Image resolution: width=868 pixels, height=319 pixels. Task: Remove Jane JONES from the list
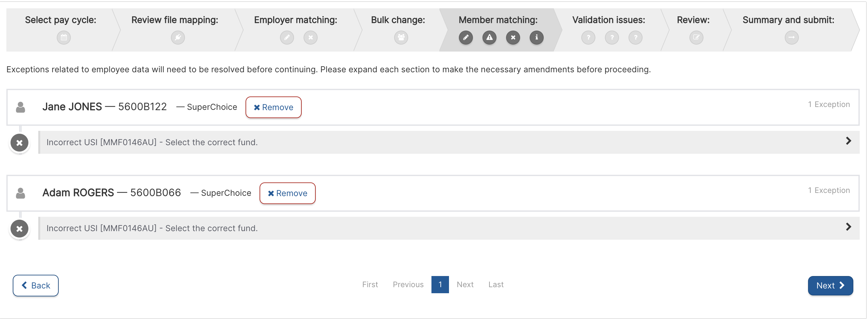pyautogui.click(x=273, y=107)
